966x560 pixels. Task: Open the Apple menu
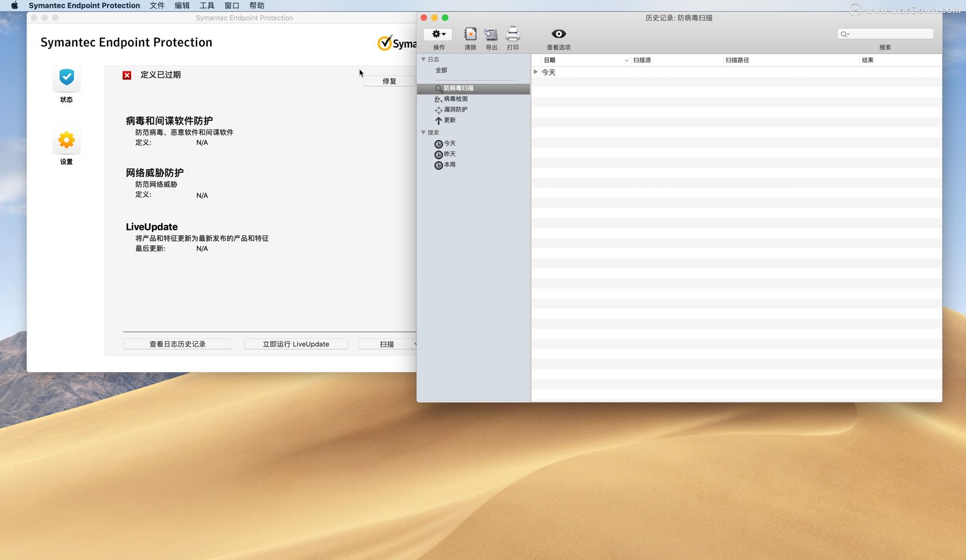[x=14, y=5]
